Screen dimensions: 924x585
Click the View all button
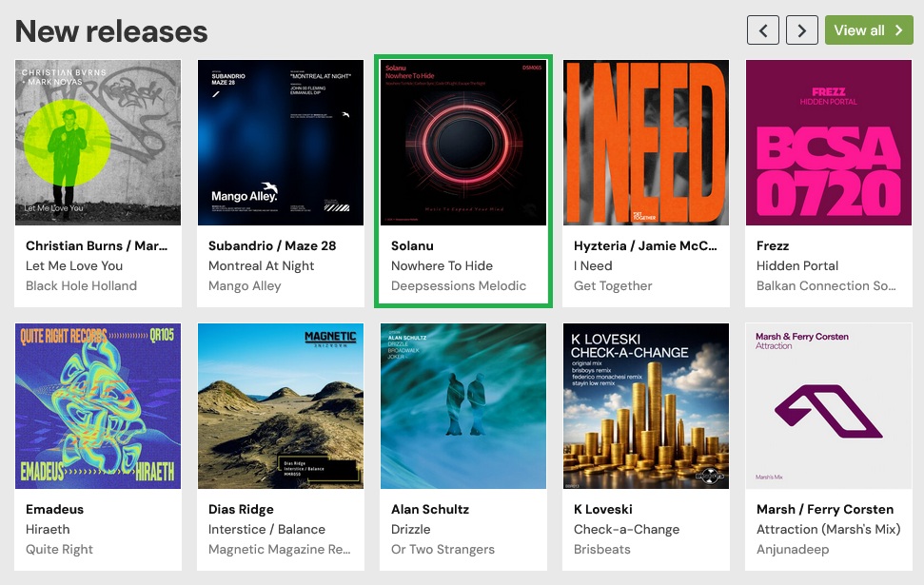click(x=869, y=30)
